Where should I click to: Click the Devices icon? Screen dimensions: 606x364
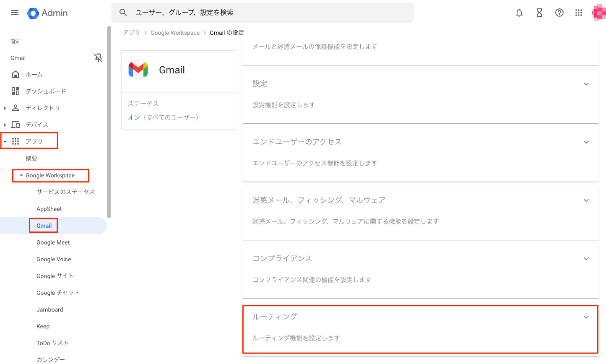coord(16,125)
